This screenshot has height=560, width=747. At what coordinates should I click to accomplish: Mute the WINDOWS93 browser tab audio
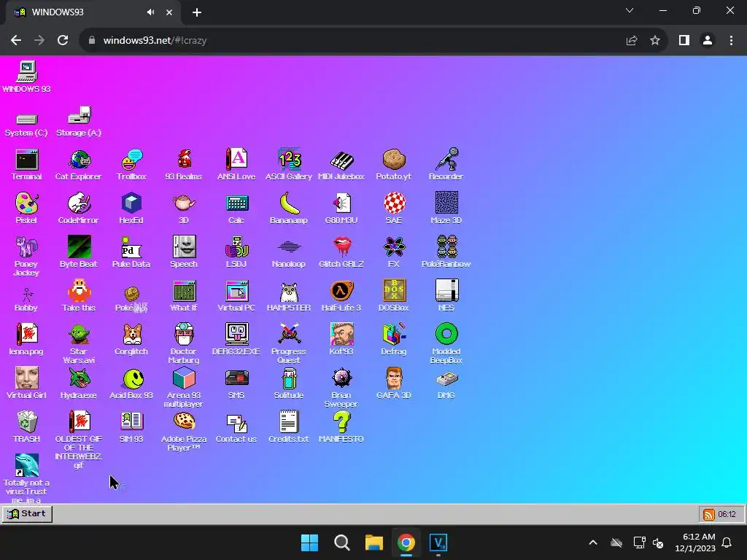pos(151,12)
